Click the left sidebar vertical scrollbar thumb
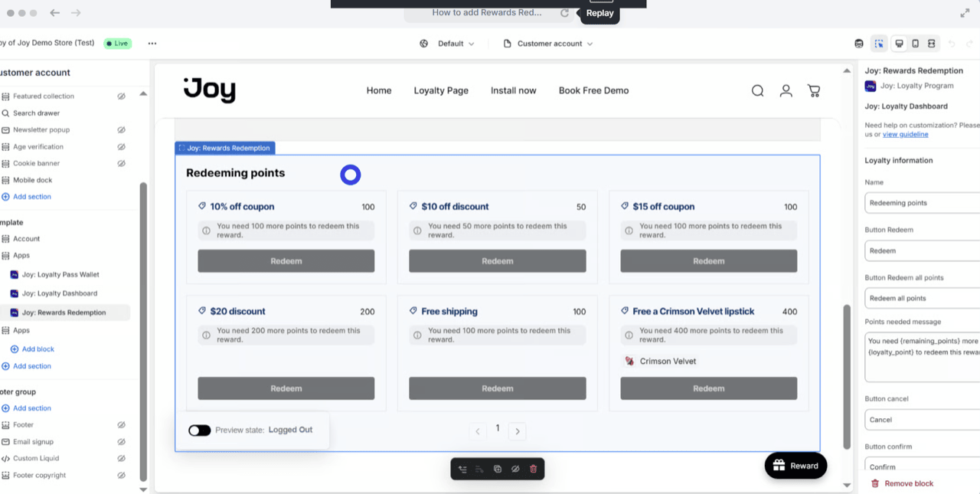This screenshot has width=980, height=494. [x=143, y=332]
